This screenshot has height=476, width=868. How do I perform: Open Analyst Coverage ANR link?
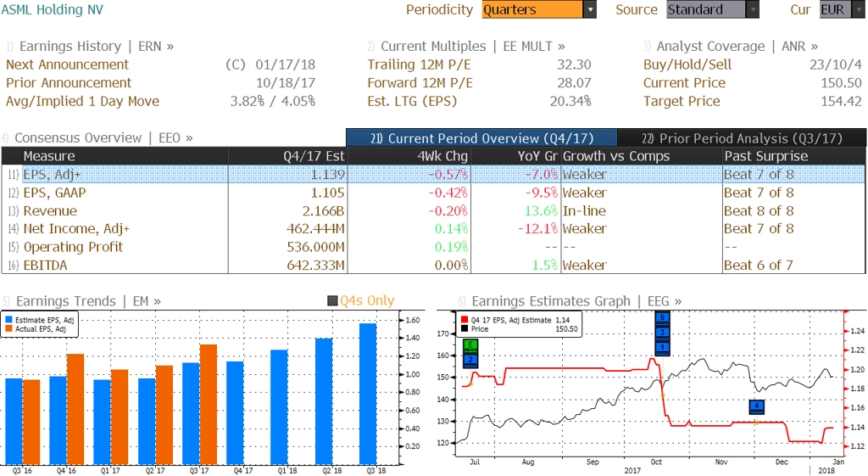point(737,47)
